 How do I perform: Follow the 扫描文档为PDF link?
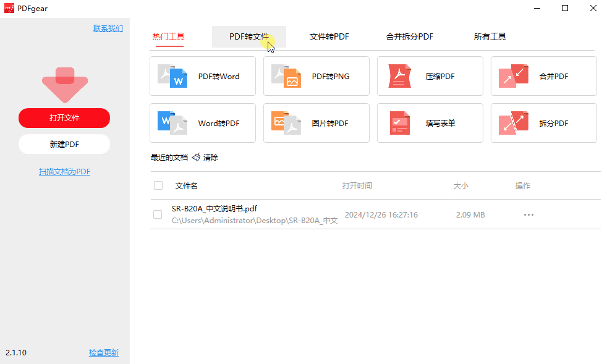pyautogui.click(x=64, y=172)
